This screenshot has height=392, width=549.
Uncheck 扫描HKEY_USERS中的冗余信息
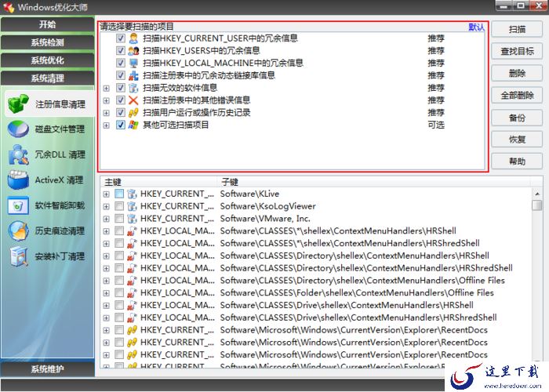pyautogui.click(x=121, y=51)
